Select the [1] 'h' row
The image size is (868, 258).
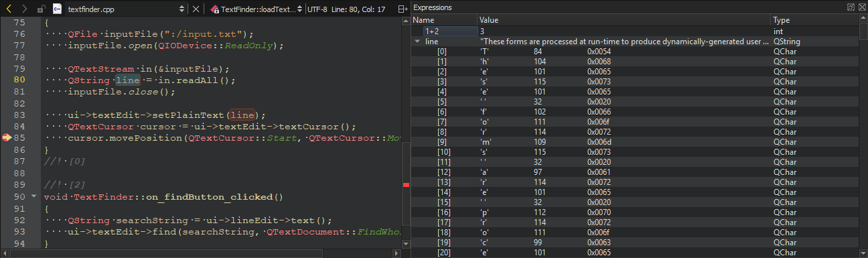[x=635, y=62]
